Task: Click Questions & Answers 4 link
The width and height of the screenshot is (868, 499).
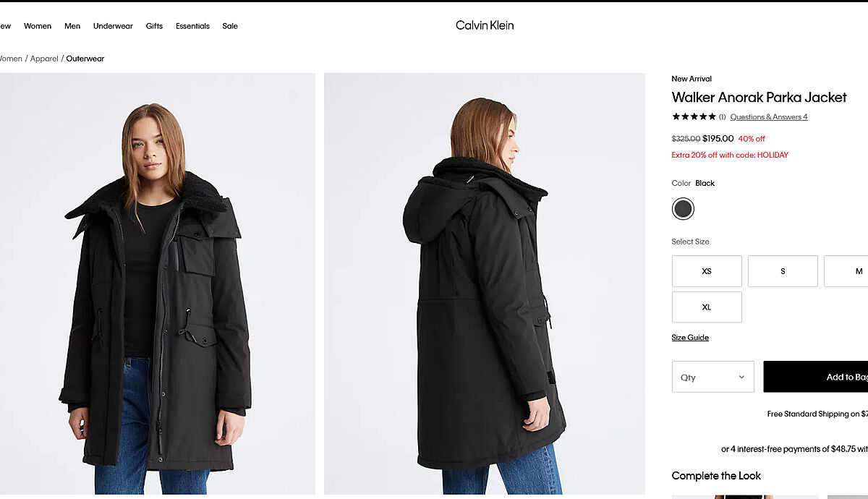Action: point(769,117)
